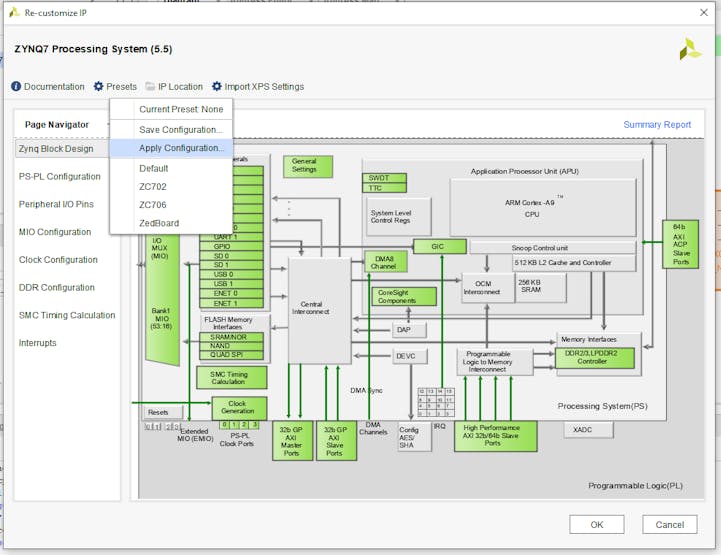Screen dimensions: 721x555
Task: Pick the ZC702 preset
Action: click(x=153, y=186)
